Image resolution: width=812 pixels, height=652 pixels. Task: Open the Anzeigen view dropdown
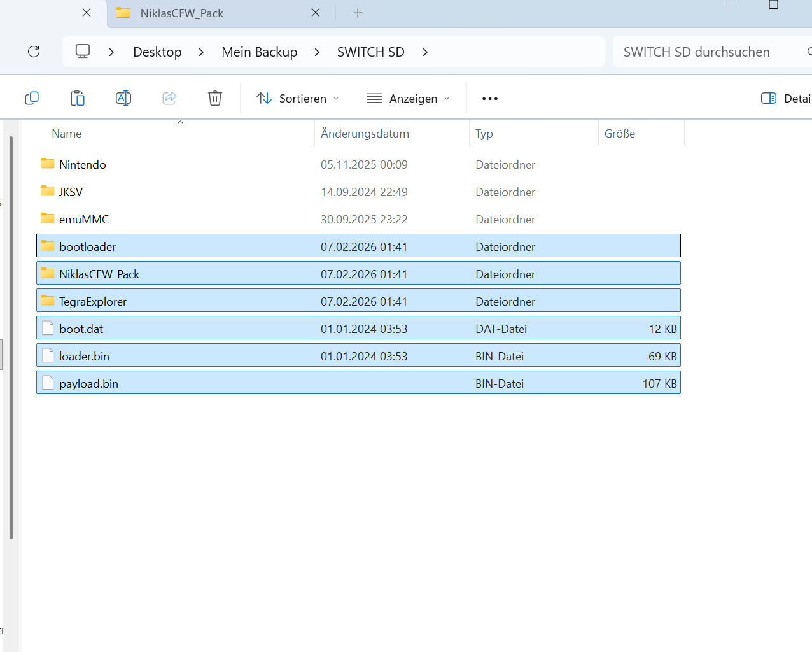tap(408, 99)
